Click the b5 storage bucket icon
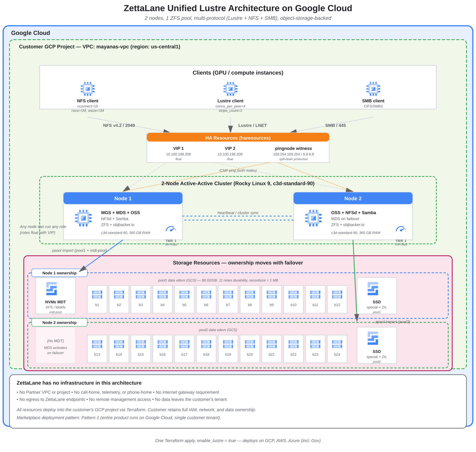The width and height of the screenshot is (476, 452). tap(184, 294)
